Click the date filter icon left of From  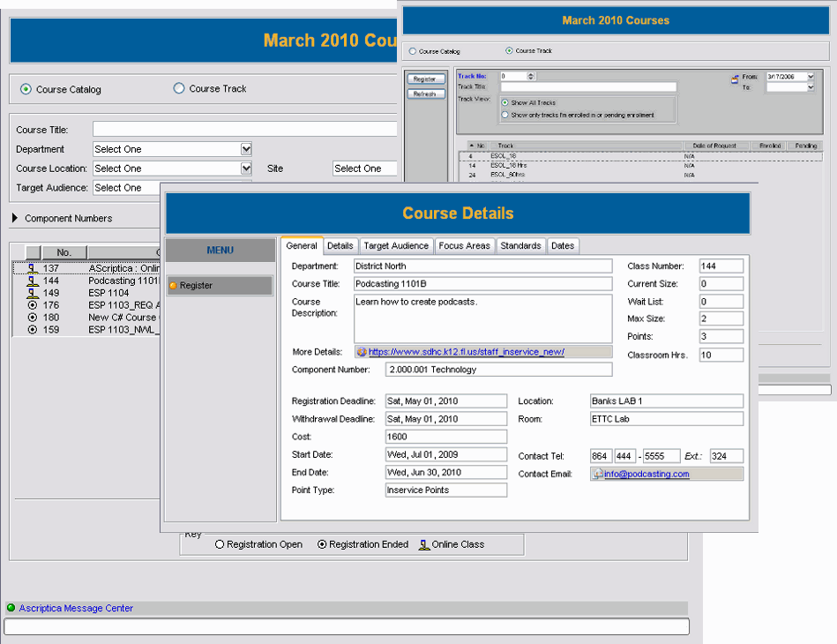(734, 79)
